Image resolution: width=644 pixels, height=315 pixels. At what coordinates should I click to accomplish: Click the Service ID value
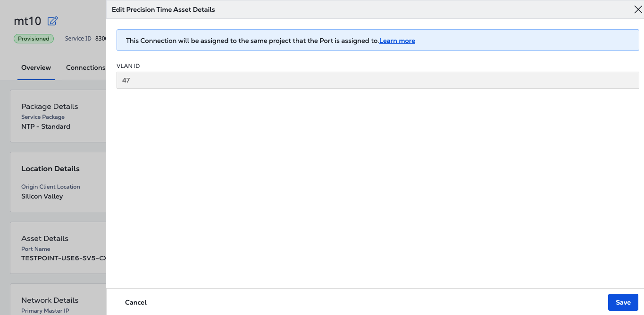pyautogui.click(x=100, y=39)
